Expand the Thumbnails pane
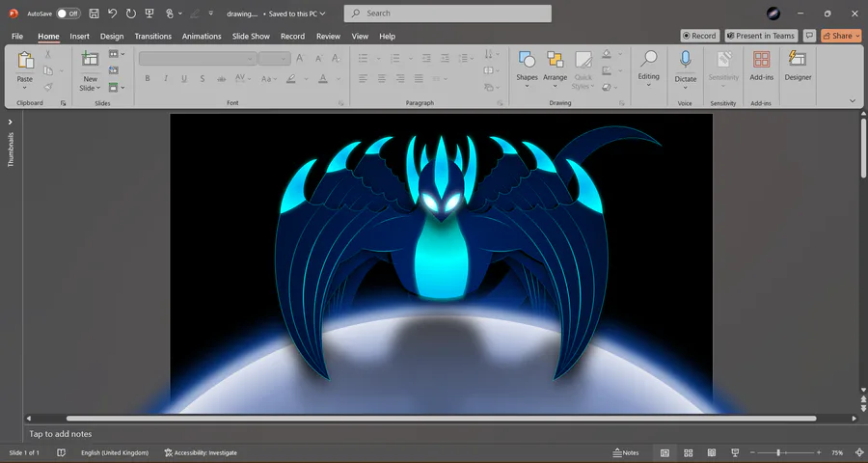Screen dimensions: 868x463 (x=10, y=122)
